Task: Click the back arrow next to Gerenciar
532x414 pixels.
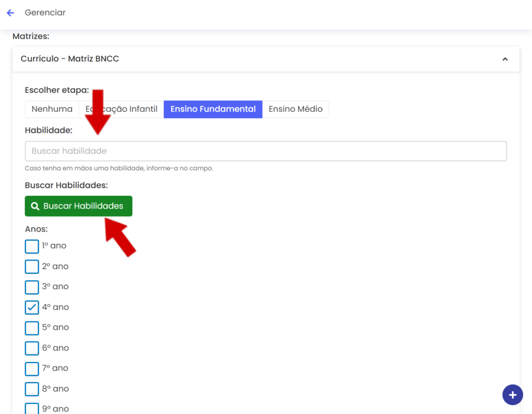Action: click(10, 12)
